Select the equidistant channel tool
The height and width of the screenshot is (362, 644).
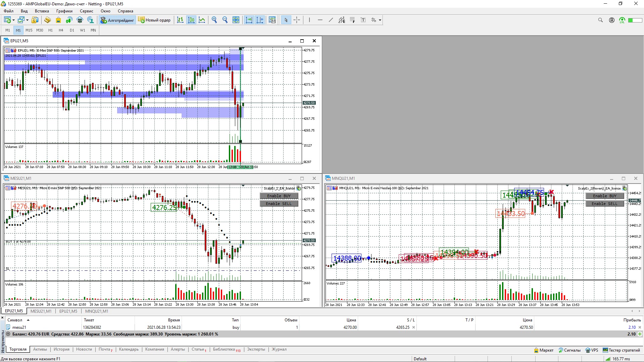[x=342, y=20]
